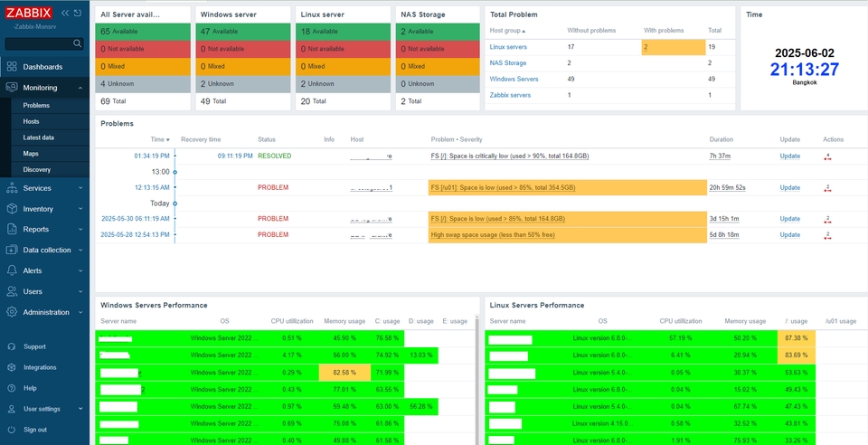Image resolution: width=868 pixels, height=445 pixels.
Task: Open the Windows Servers host group link
Action: 514,80
